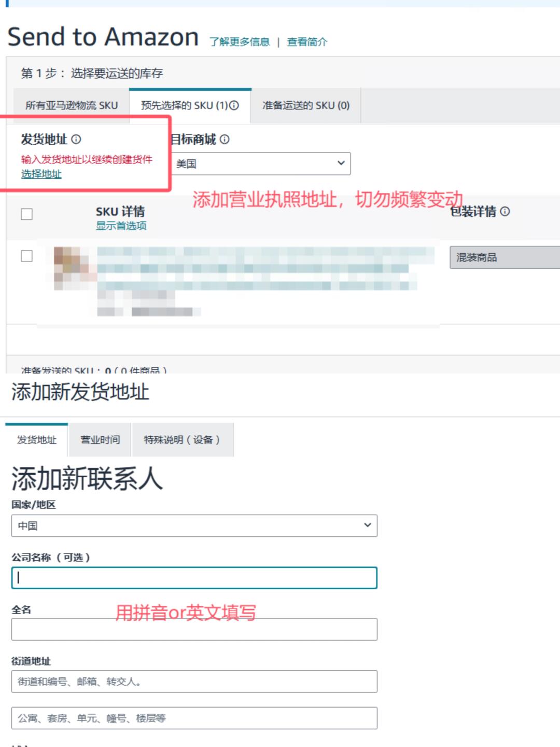Click the info icon beside 目标商城

[x=225, y=139]
